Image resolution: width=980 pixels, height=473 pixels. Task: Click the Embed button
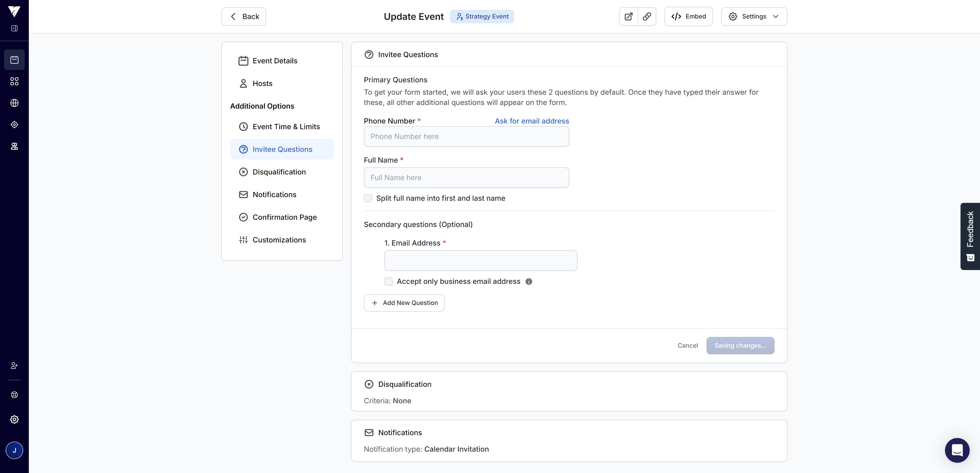(x=688, y=16)
